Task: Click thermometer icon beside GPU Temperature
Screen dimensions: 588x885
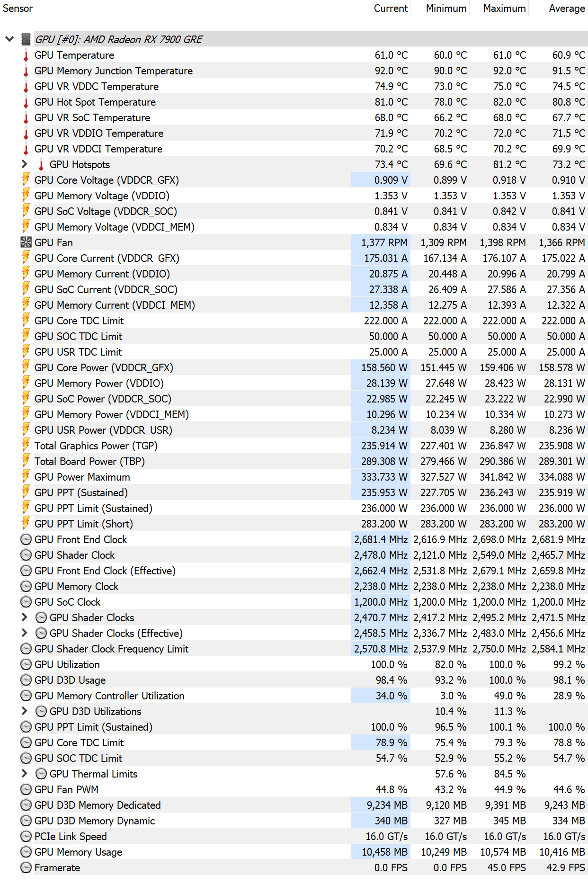Action: pos(26,55)
